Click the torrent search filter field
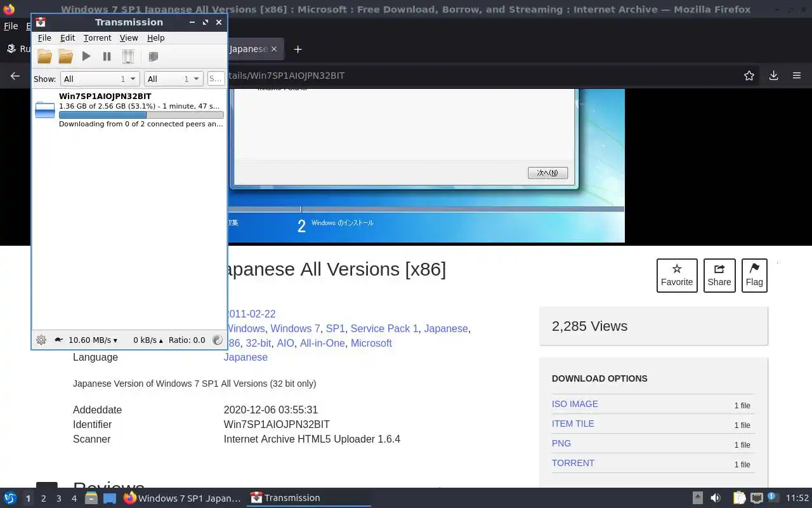The height and width of the screenshot is (508, 812). tap(216, 79)
